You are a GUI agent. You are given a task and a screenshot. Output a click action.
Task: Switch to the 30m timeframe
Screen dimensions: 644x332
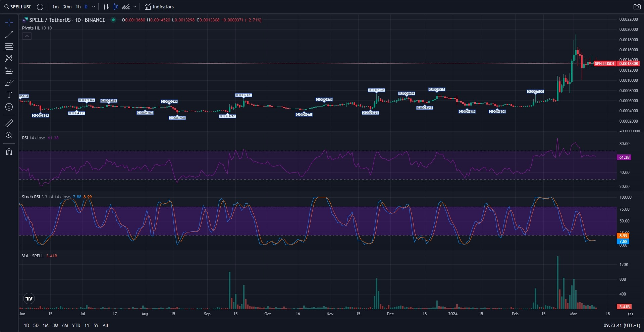pos(67,7)
